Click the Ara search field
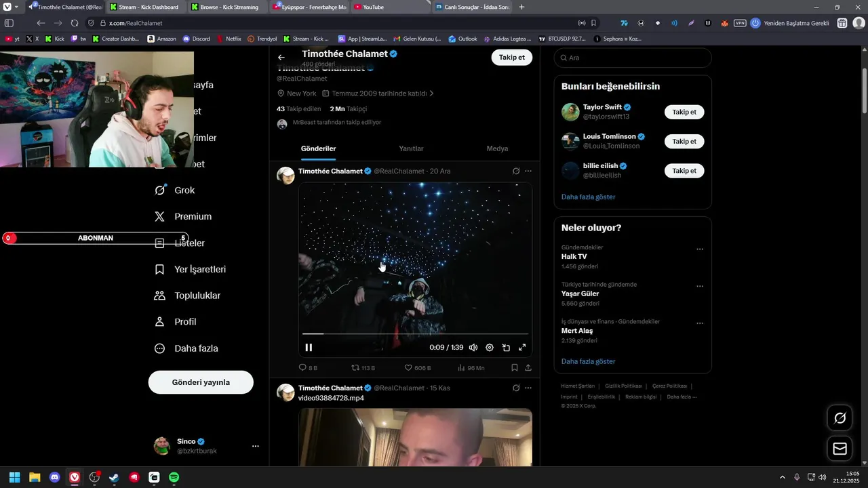868x488 pixels. click(633, 58)
